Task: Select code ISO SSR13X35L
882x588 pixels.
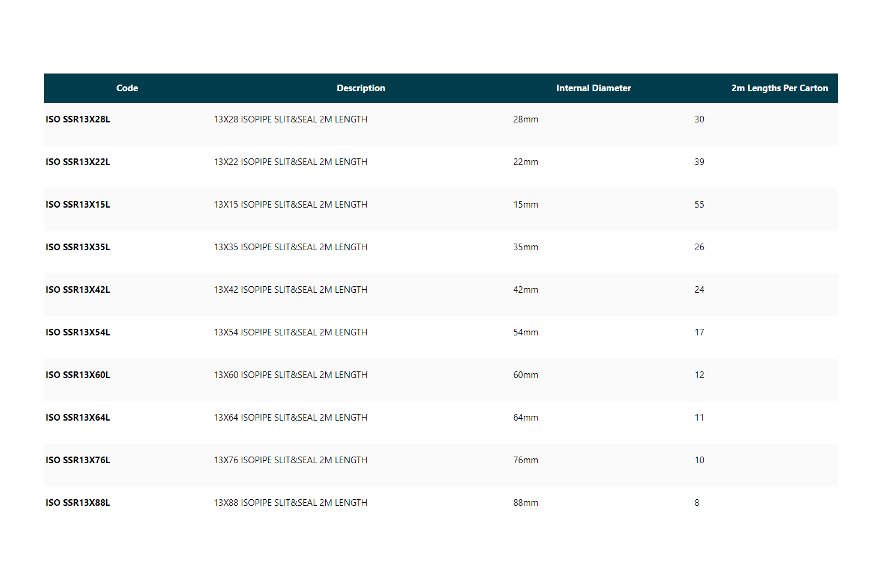Action: pyautogui.click(x=78, y=247)
